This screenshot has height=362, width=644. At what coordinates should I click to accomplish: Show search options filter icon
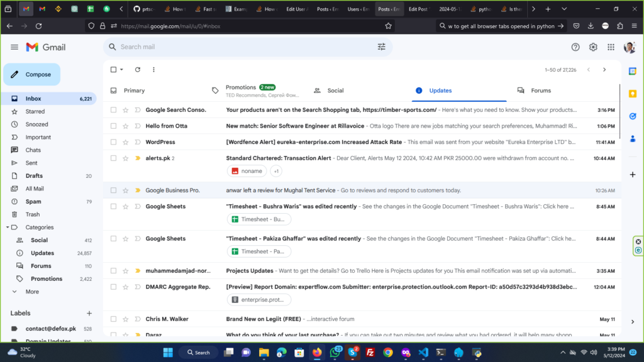point(381,47)
